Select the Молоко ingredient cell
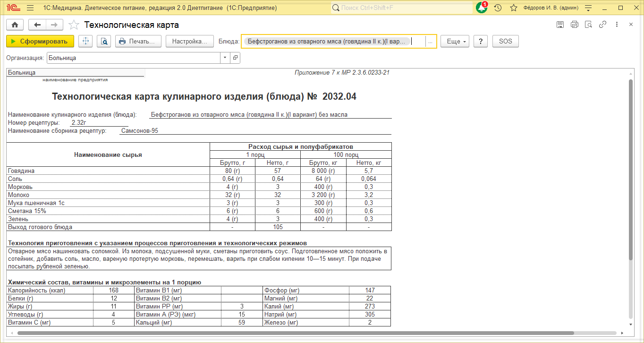644x343 pixels. pyautogui.click(x=108, y=195)
